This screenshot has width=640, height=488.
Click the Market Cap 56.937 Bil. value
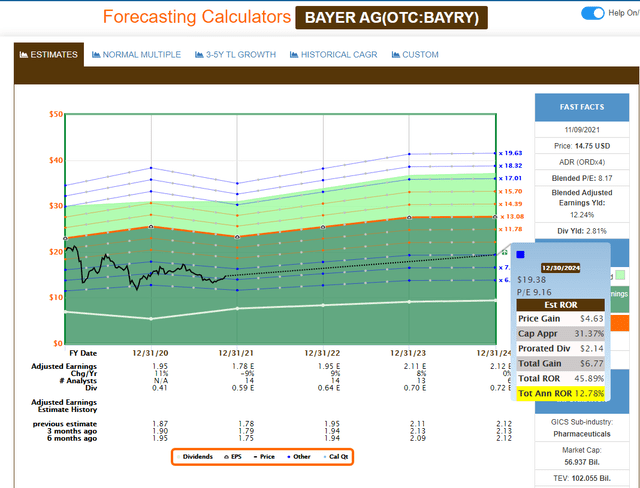[582, 462]
